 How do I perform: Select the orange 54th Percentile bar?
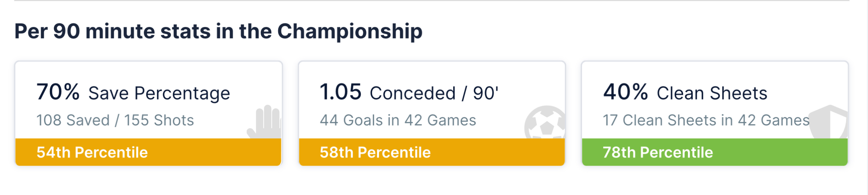[x=148, y=152]
